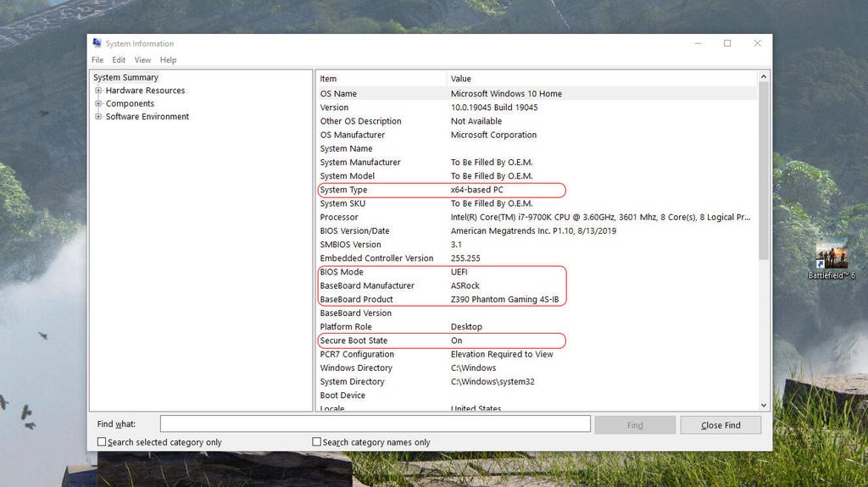Open the Help menu

pyautogui.click(x=168, y=60)
